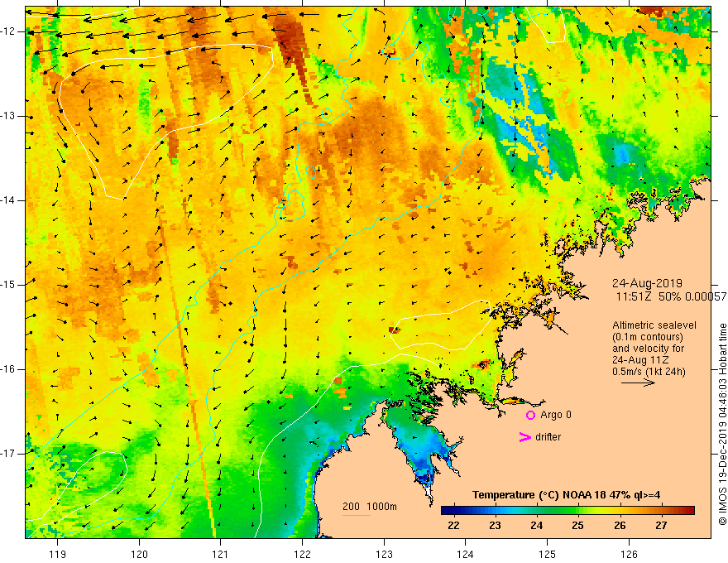Click colorbar tick label 22

coord(453,526)
